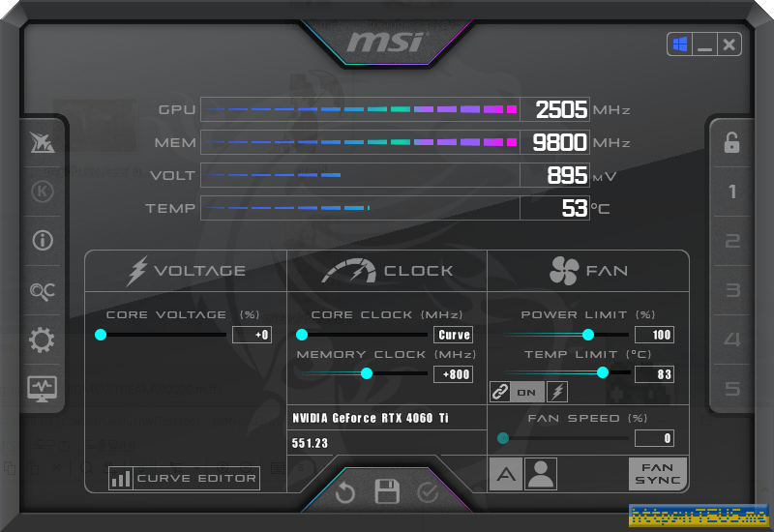Open the hardware monitor window icon
The image size is (774, 532).
tap(43, 388)
